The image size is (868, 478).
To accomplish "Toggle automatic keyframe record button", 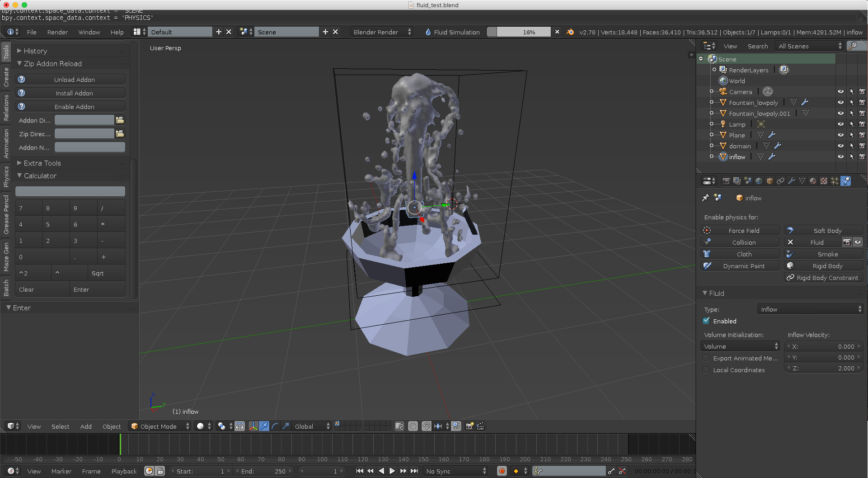I will tap(502, 471).
